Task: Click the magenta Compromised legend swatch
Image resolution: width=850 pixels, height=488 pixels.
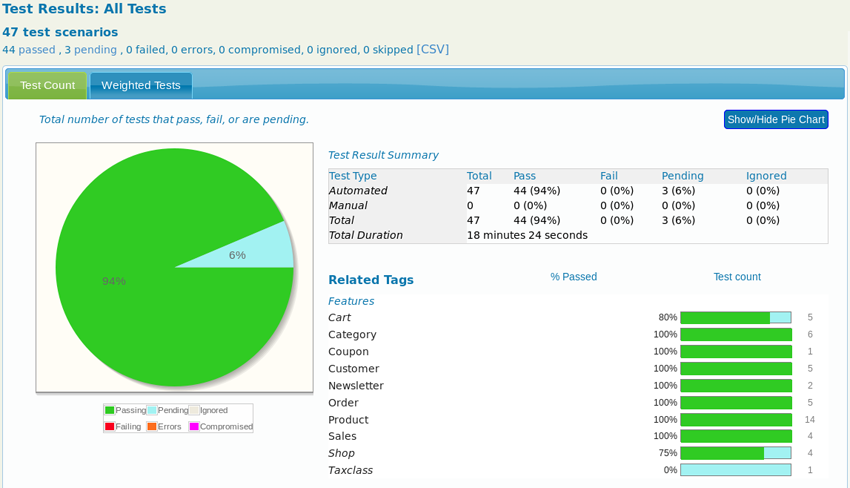Action: [194, 427]
